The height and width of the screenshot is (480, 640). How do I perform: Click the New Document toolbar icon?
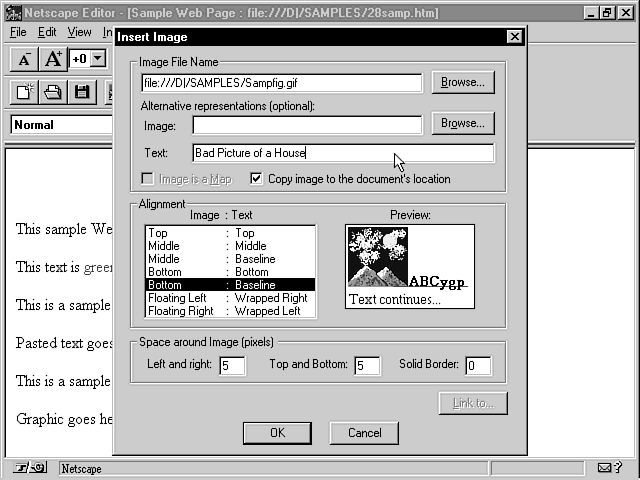tap(25, 92)
